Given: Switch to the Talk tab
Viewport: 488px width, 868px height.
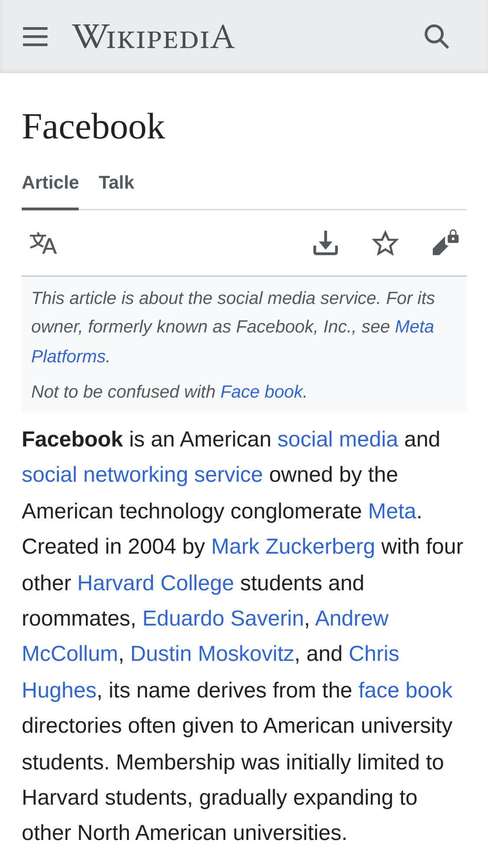Looking at the screenshot, I should tap(116, 183).
